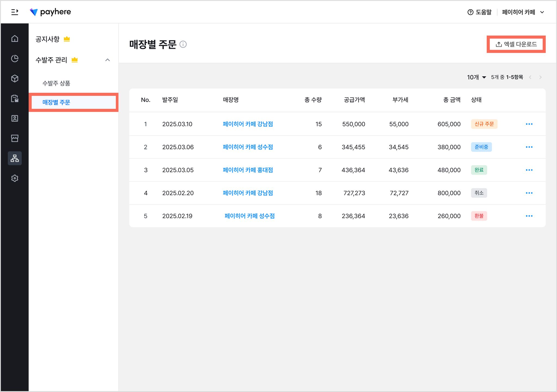Click the 345,455 supply price cell
Image resolution: width=557 pixels, height=392 pixels.
pos(353,147)
